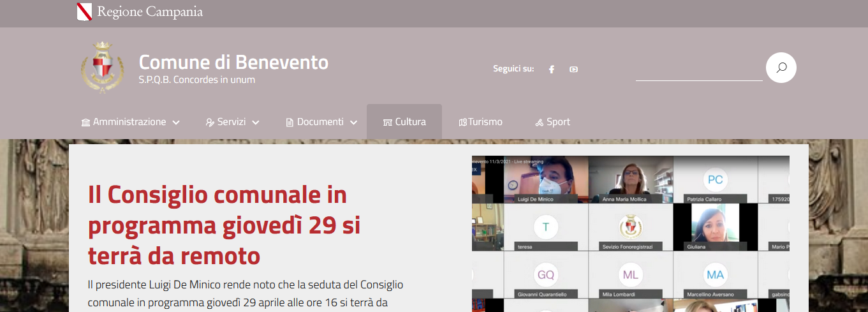Expand the Servizi dropdown chevron
The height and width of the screenshot is (312, 868).
click(x=256, y=123)
